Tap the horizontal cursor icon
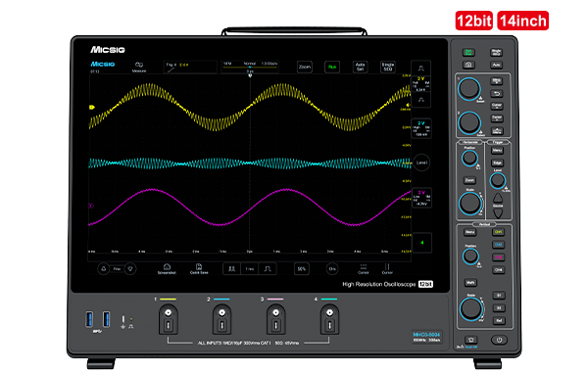Viewport: 588px width, 372px height. [363, 268]
